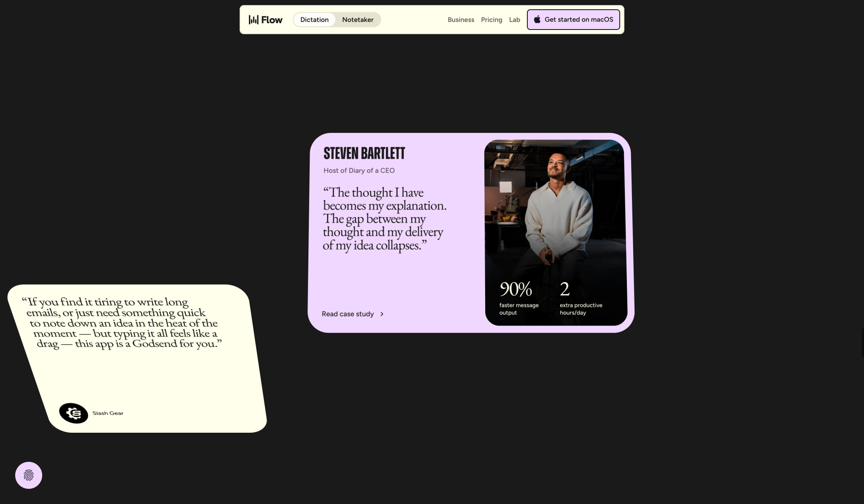Open the Read case study link
The image size is (864, 504).
coord(353,314)
